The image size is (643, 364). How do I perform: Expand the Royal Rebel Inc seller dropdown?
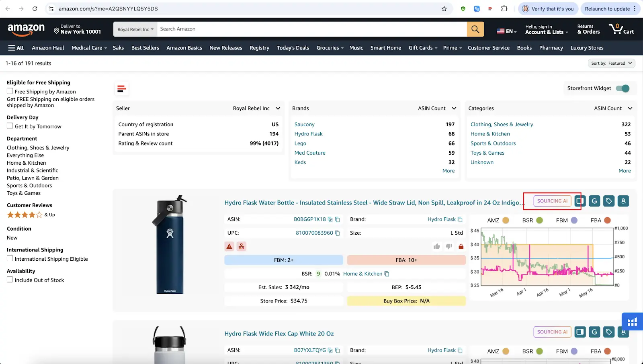click(x=278, y=108)
